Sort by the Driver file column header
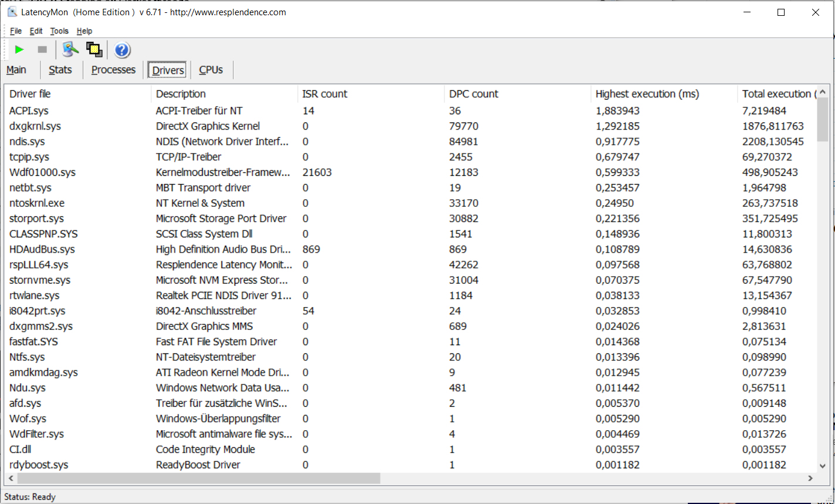Image resolution: width=835 pixels, height=504 pixels. pos(77,94)
